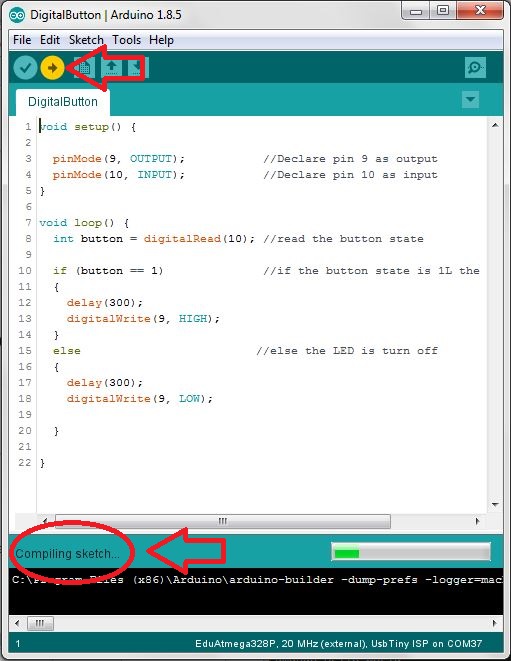The image size is (511, 661).
Task: Click comment '//read the button state'
Action: point(344,239)
